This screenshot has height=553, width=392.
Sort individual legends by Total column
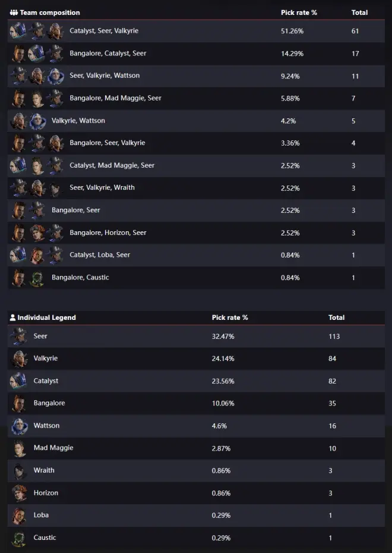[336, 318]
